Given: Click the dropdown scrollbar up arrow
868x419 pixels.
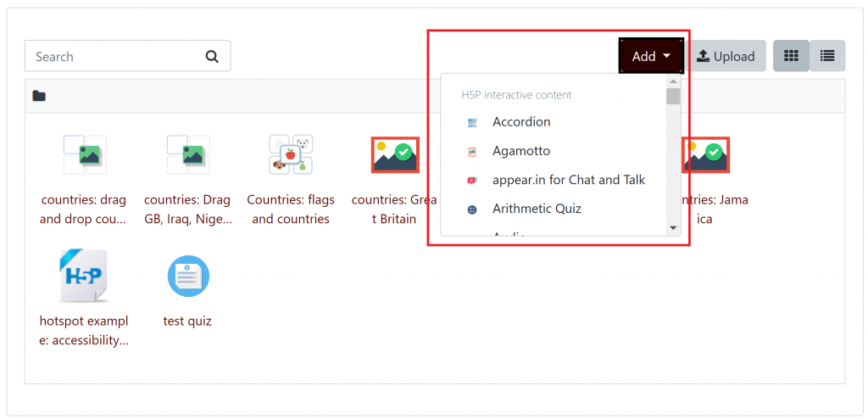Looking at the screenshot, I should [x=673, y=81].
